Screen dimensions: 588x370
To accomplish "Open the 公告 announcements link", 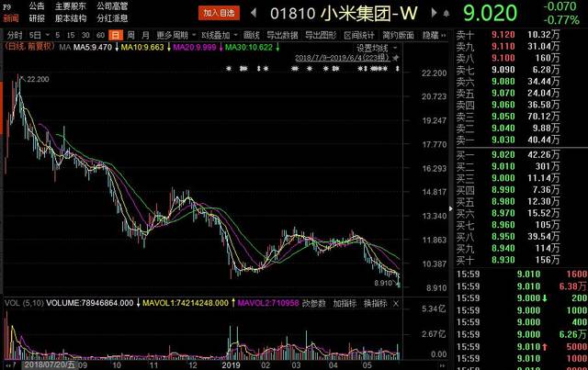I will click(36, 6).
